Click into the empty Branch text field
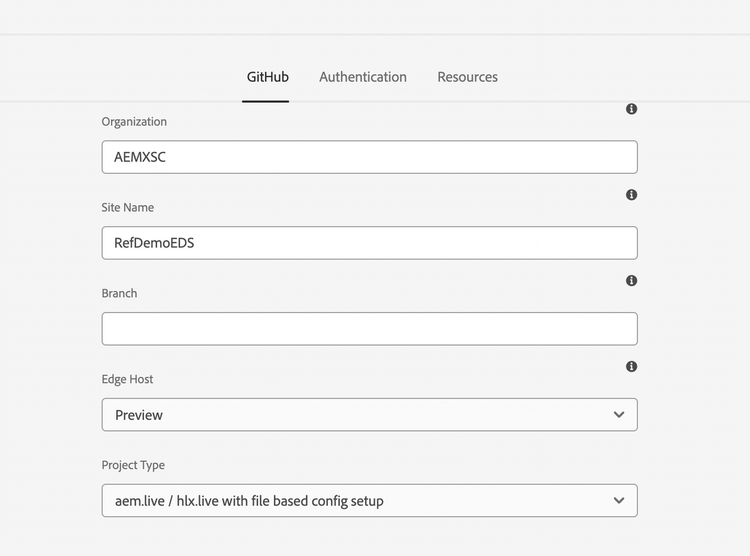The width and height of the screenshot is (750, 556). pos(369,329)
